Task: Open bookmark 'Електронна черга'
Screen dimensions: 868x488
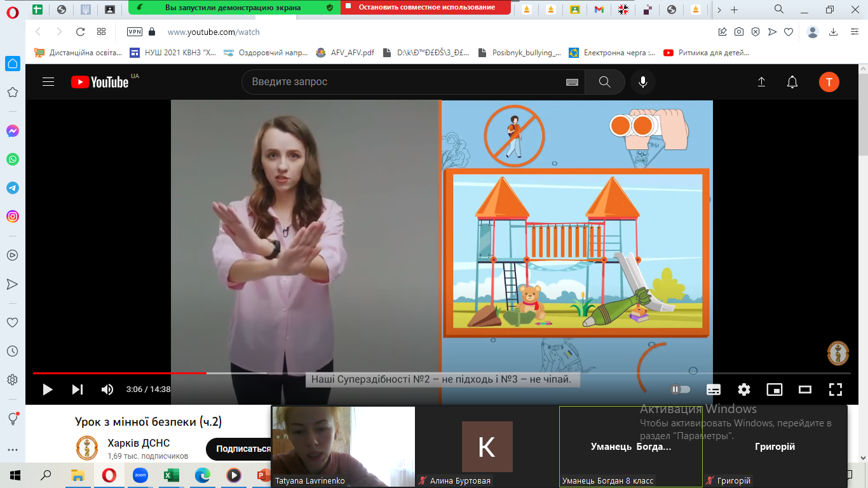Action: tap(612, 53)
